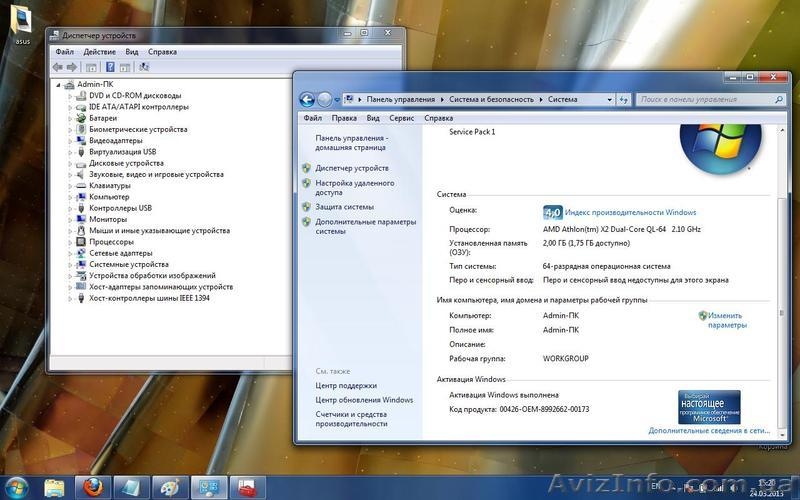This screenshot has width=800, height=500.
Task: Expand the Дисковые устройства node
Action: click(x=70, y=163)
